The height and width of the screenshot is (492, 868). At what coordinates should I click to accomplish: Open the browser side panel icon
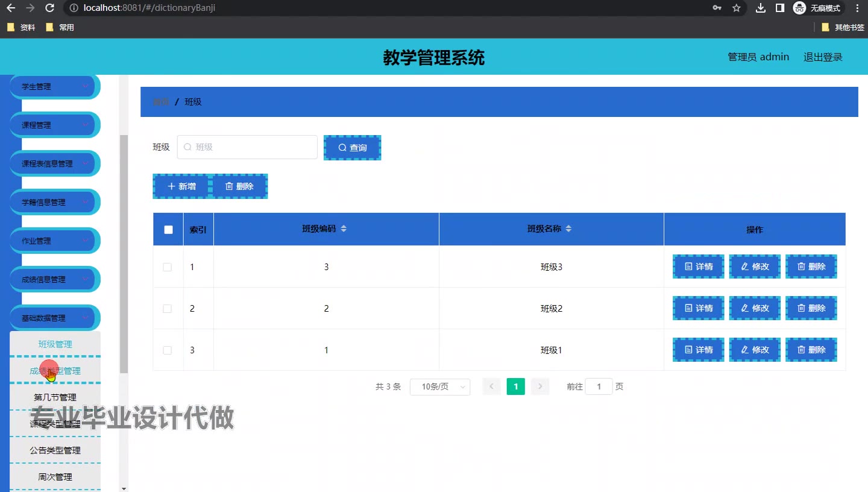[779, 8]
